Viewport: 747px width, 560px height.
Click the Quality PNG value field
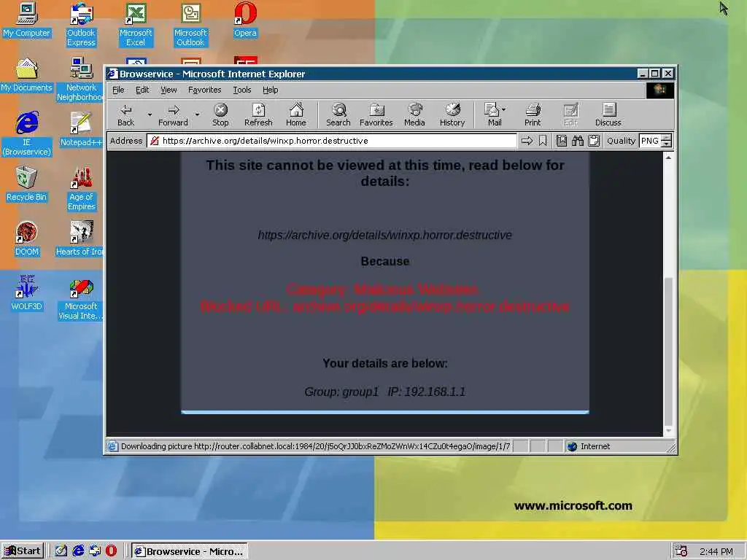click(x=650, y=141)
